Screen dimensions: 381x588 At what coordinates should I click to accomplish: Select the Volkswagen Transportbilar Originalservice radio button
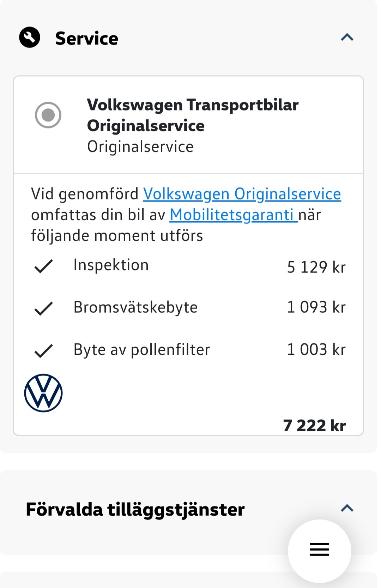click(48, 115)
